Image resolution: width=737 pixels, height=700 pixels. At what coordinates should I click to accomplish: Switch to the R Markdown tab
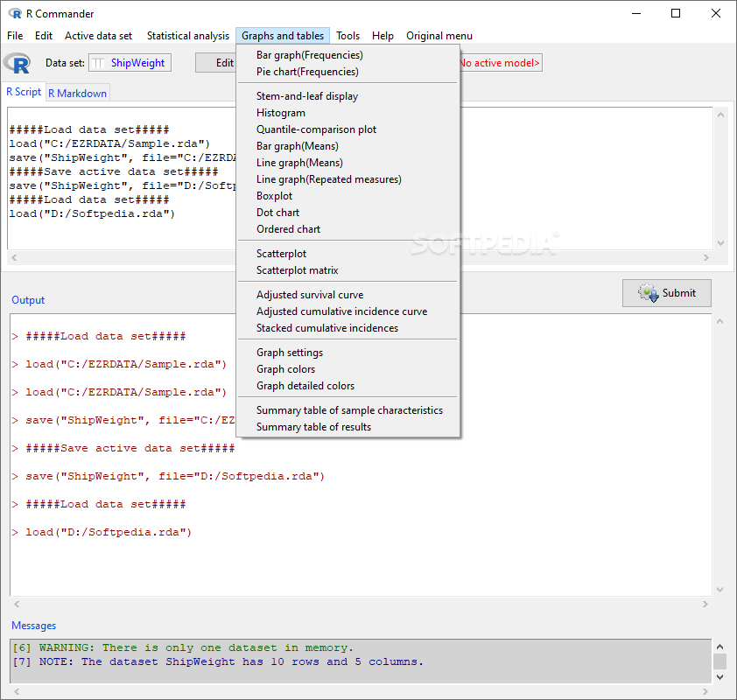click(x=78, y=93)
